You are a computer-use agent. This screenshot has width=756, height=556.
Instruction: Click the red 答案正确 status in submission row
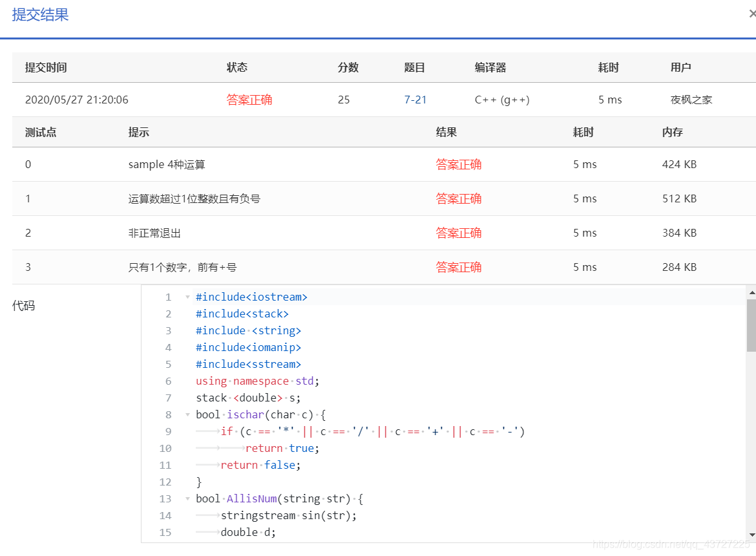(249, 100)
